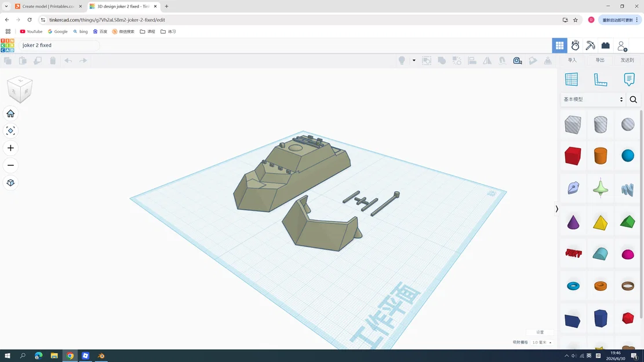The image size is (644, 362).
Task: Click the Duplicate and repeat icon
Action: tap(37, 61)
